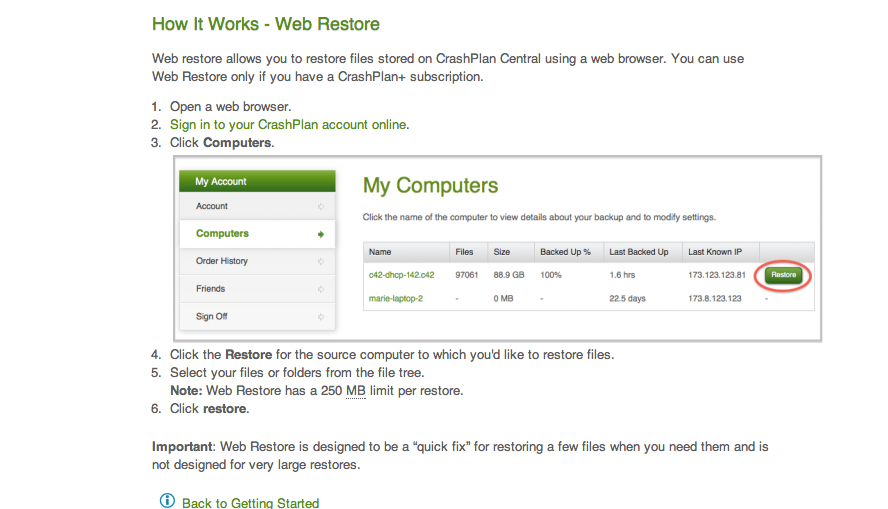Click the 1.6 hrs last backed up value
888x509 pixels.
622,275
